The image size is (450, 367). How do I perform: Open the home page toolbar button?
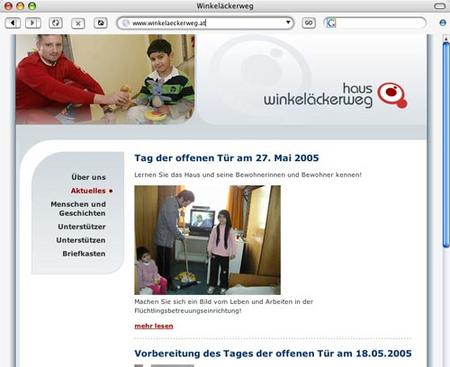point(100,23)
